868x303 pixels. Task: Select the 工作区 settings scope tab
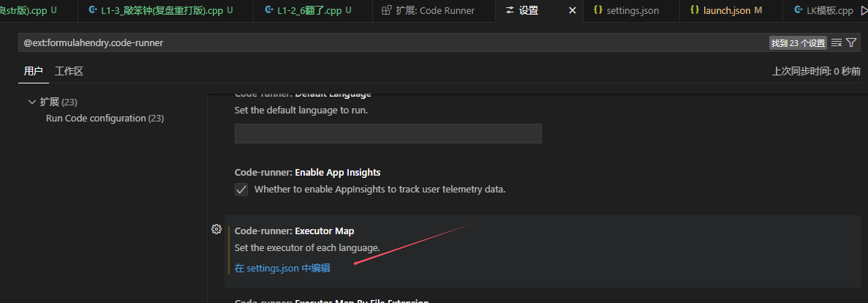click(69, 71)
